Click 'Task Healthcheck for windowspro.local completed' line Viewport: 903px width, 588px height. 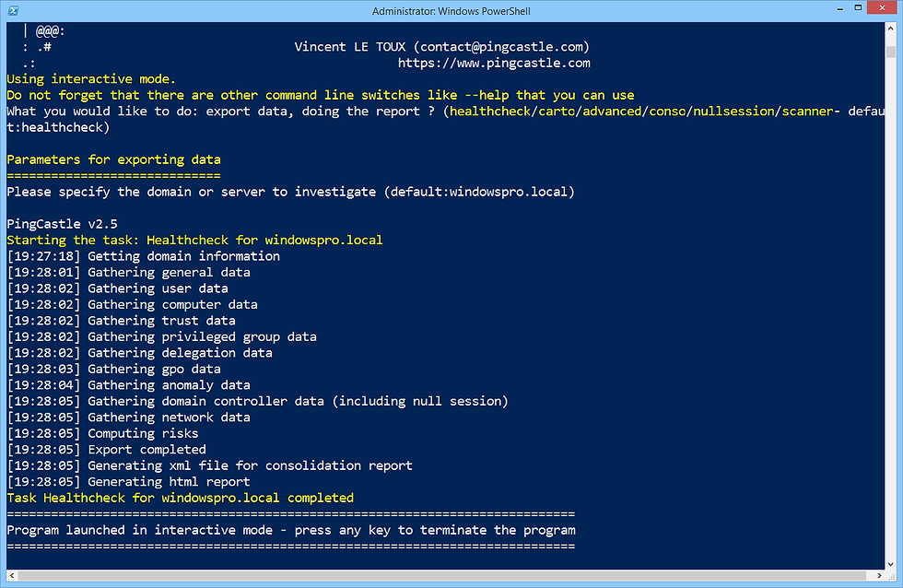(181, 499)
